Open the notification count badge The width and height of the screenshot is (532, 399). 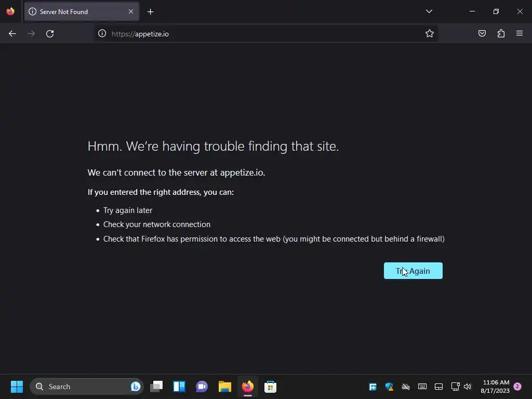517,386
